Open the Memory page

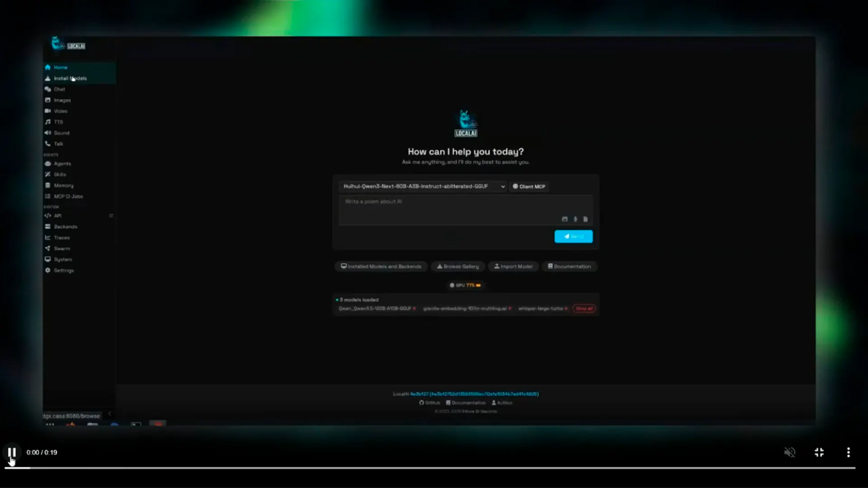coord(79,185)
